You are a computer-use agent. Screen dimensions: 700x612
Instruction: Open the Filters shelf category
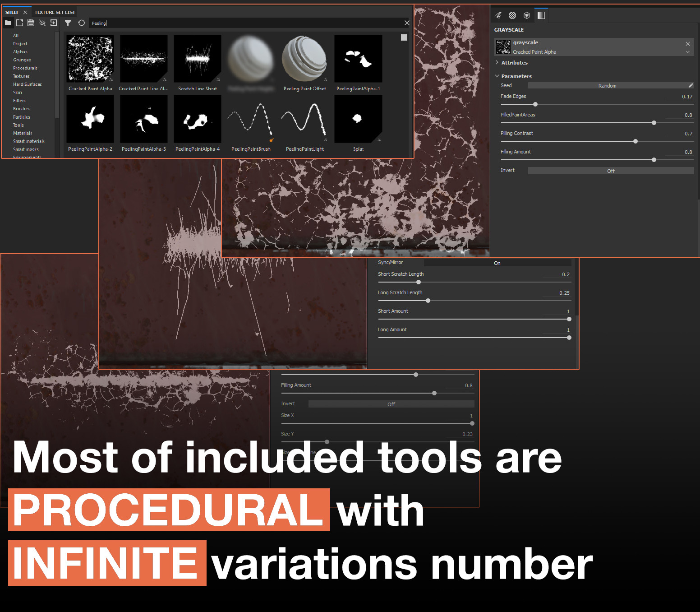click(x=19, y=100)
